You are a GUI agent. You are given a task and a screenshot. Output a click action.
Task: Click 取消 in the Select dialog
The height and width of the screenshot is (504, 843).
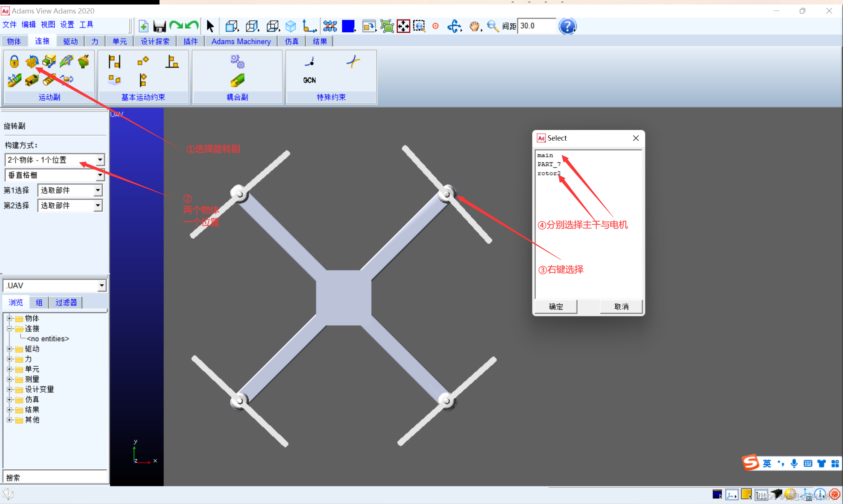click(x=621, y=307)
